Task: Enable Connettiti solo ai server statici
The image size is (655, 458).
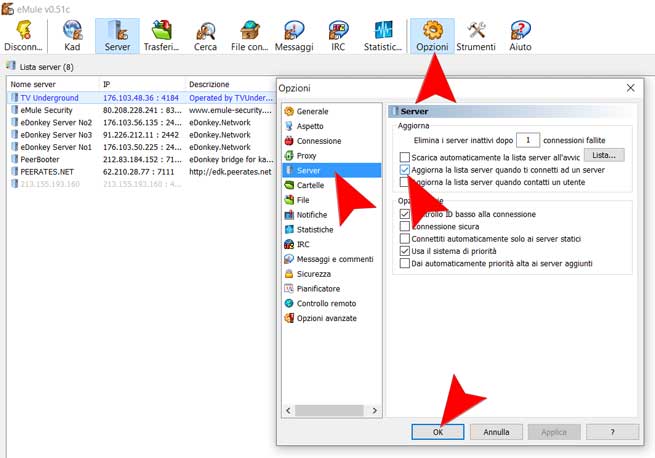Action: click(404, 239)
